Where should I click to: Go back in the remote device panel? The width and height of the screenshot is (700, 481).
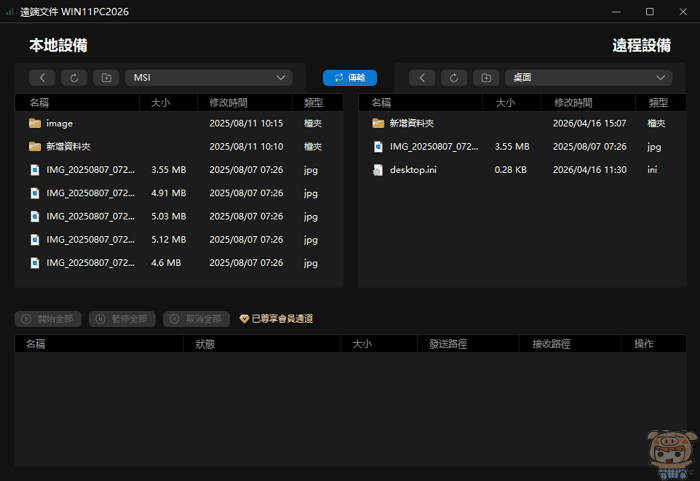[x=423, y=78]
